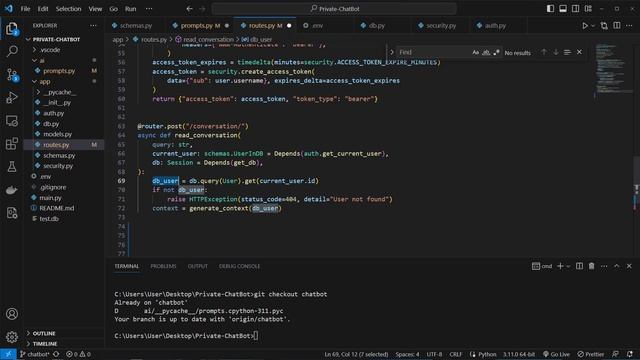Switch to the schemas.py editor tab
640x360 pixels.
136,26
